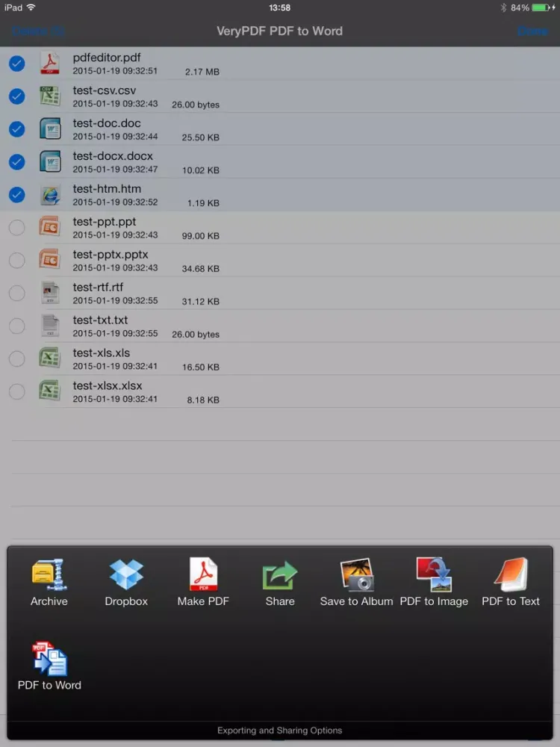The width and height of the screenshot is (560, 747).
Task: Tap the test-rtf.rtf file name
Action: [x=98, y=288]
